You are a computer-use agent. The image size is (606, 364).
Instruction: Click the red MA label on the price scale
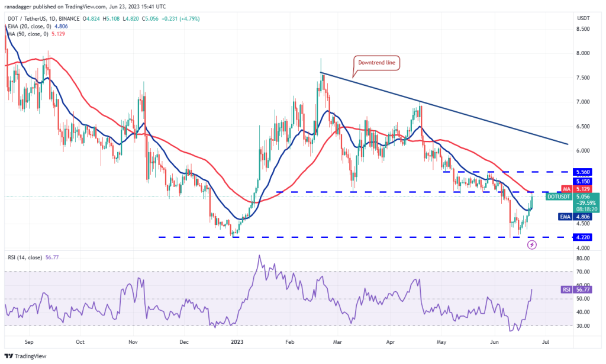566,188
